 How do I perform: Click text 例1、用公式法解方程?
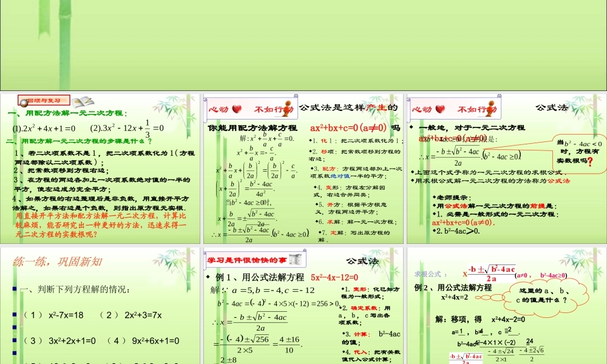pos(260,277)
